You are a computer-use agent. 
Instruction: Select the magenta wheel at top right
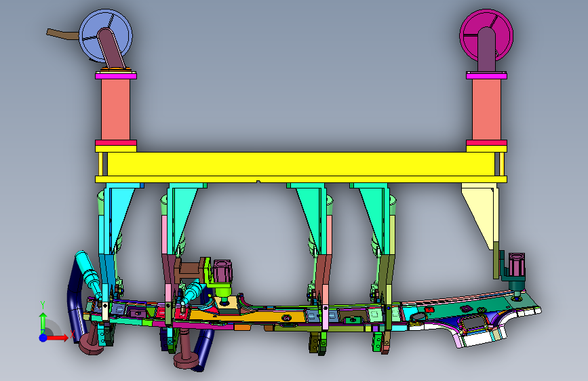point(486,35)
